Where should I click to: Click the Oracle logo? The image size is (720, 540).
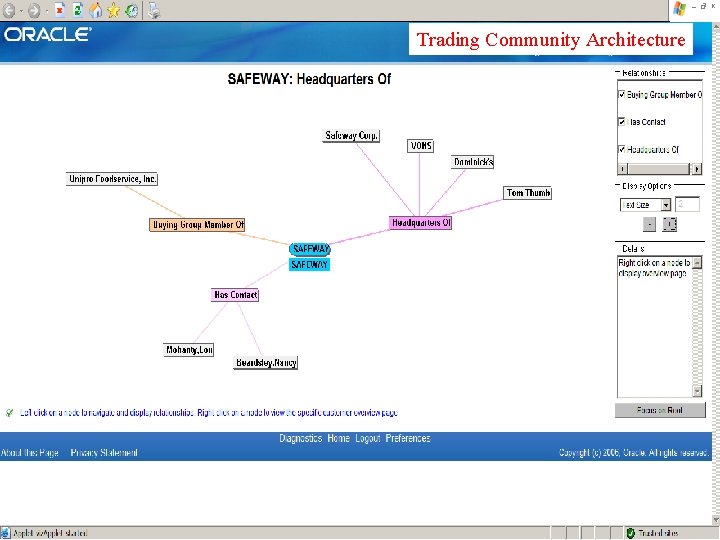[48, 34]
